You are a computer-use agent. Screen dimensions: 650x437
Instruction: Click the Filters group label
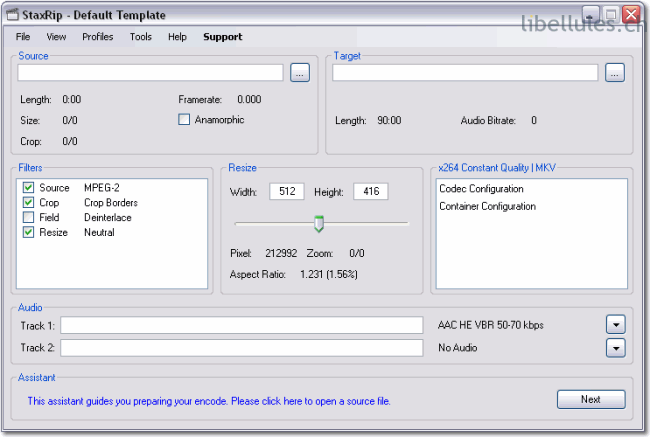30,168
